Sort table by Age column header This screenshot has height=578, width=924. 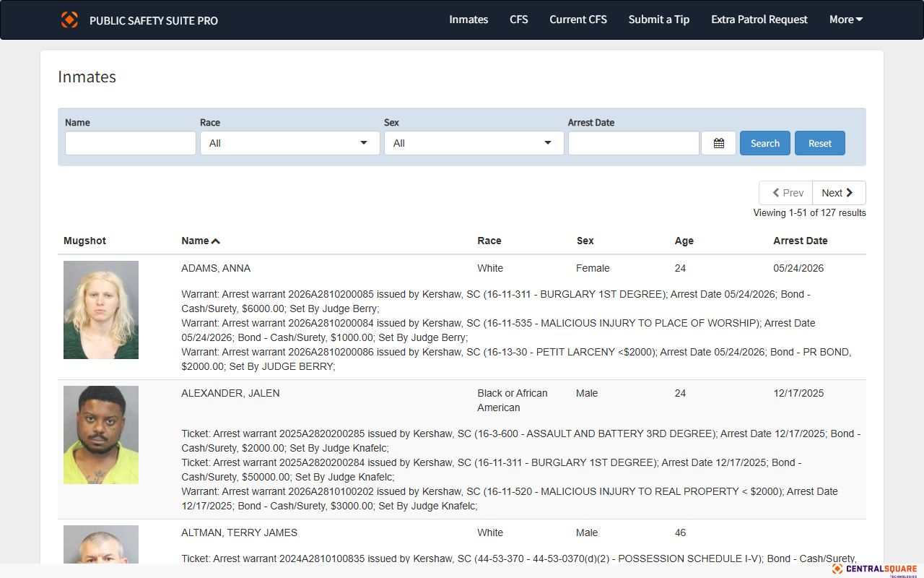pos(684,241)
